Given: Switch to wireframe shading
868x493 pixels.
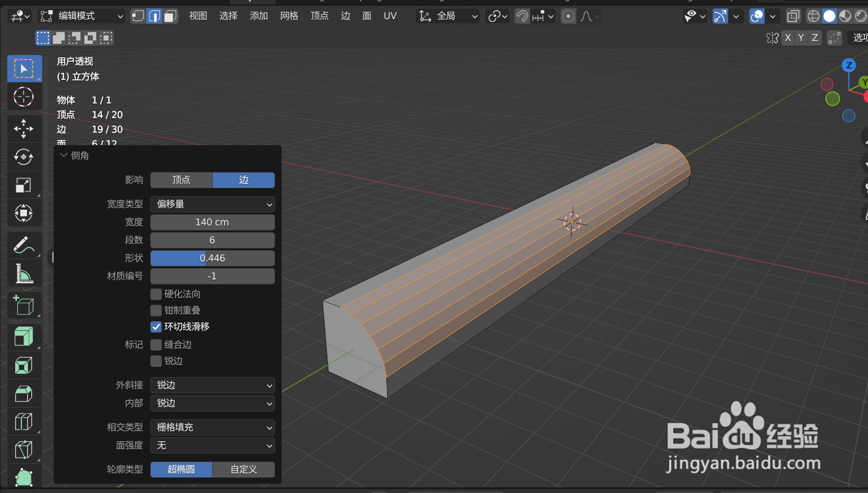Looking at the screenshot, I should 813,16.
